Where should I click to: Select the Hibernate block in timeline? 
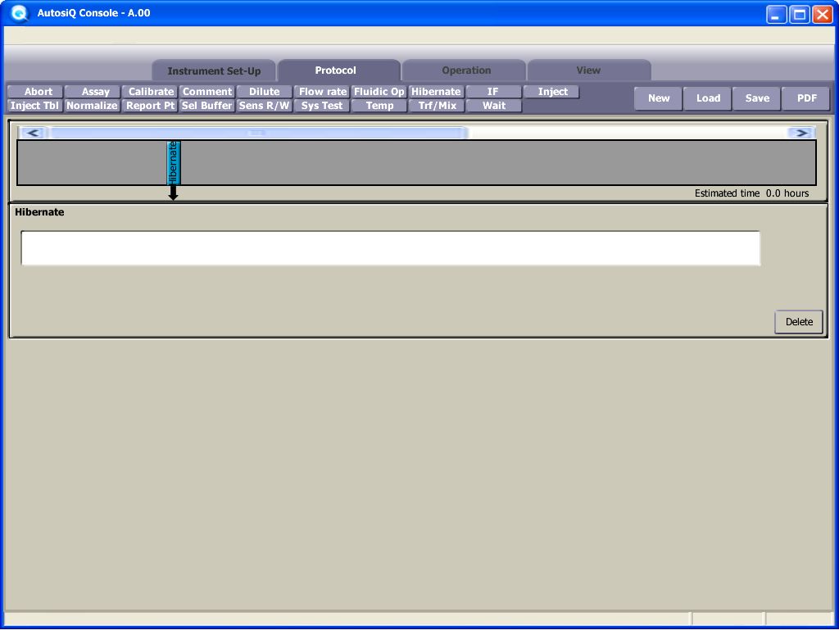coord(174,162)
